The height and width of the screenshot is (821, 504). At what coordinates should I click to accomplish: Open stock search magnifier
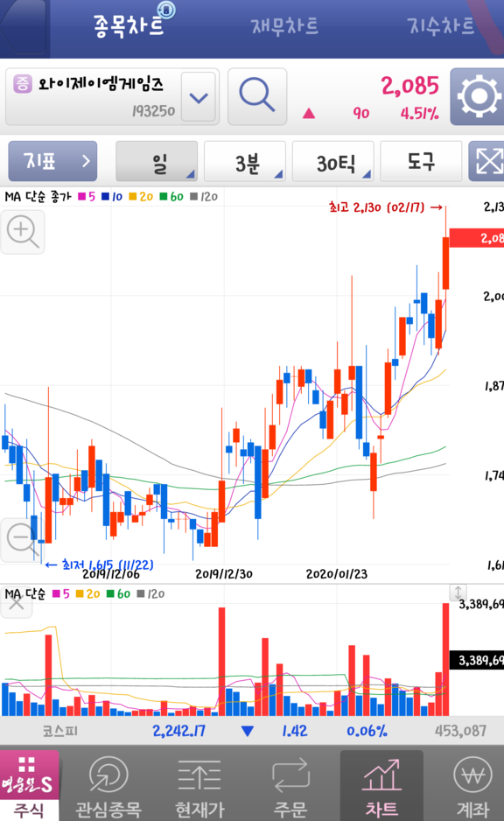(x=257, y=96)
